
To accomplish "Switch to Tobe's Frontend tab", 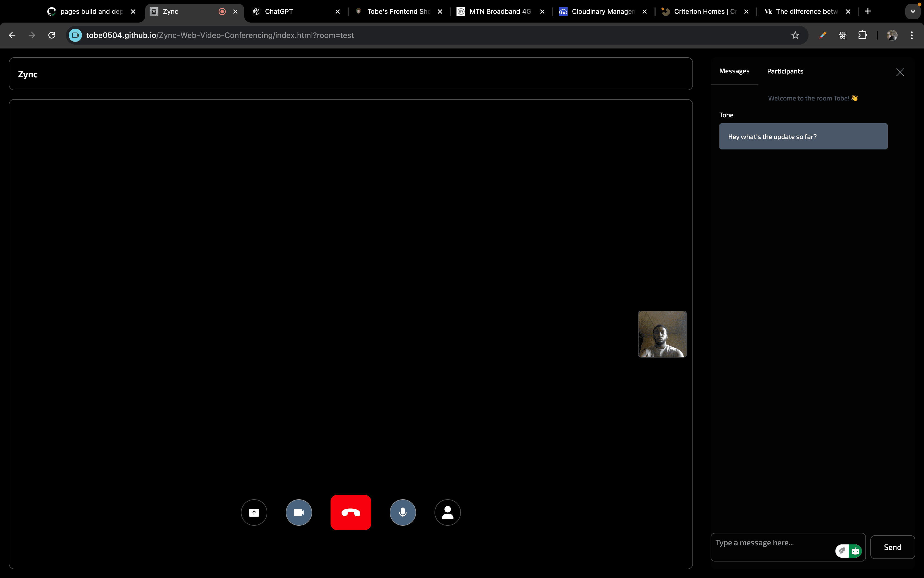I will tap(398, 12).
